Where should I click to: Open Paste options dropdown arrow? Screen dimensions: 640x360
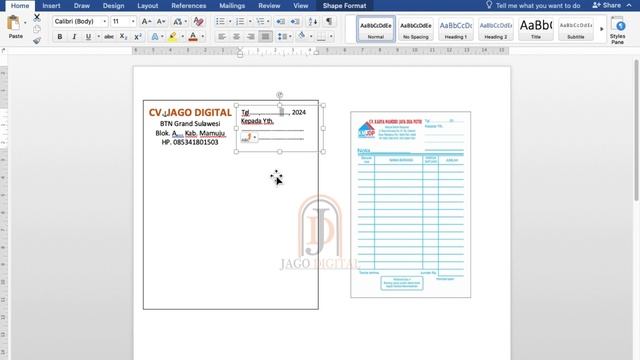(x=25, y=23)
